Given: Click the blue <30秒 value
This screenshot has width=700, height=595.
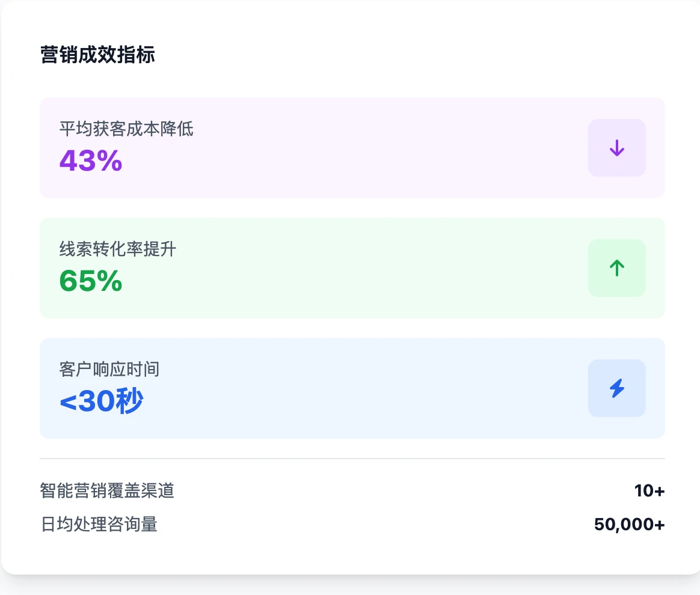Looking at the screenshot, I should pos(101,401).
